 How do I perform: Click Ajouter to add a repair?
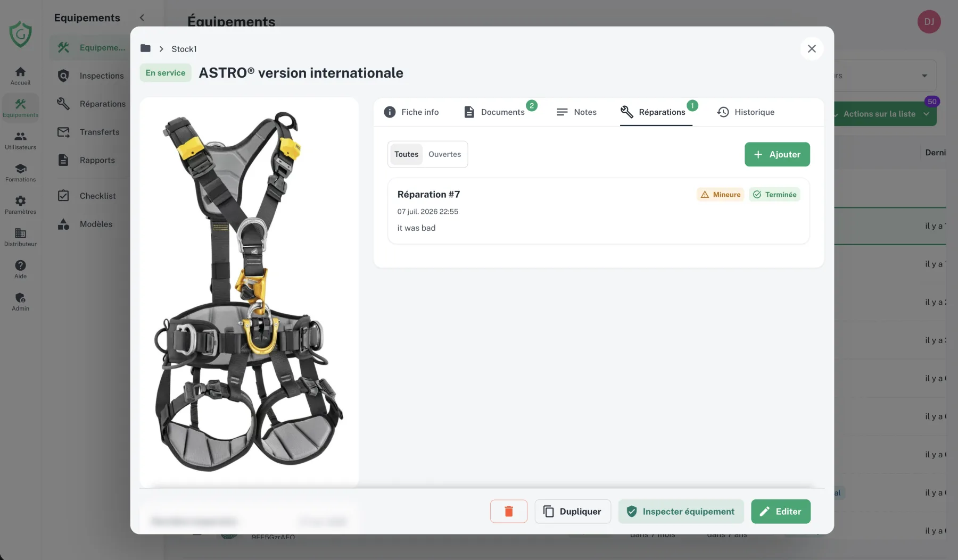pyautogui.click(x=777, y=154)
